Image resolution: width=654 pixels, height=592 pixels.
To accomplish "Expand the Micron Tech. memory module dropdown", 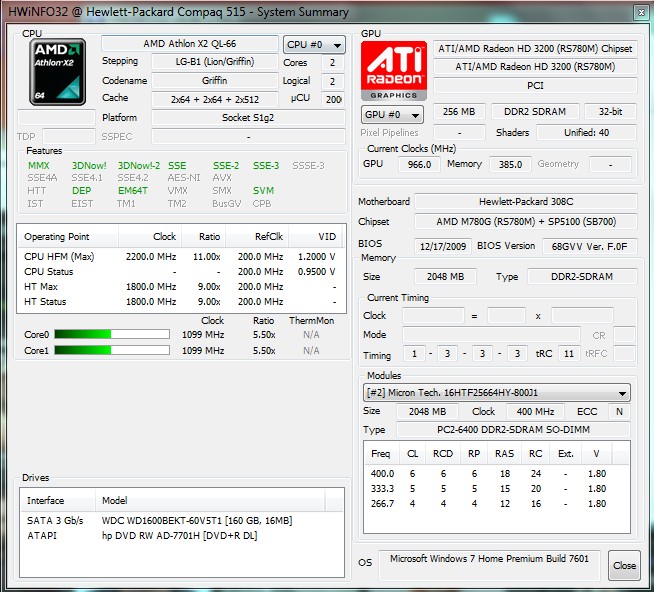I will click(496, 393).
